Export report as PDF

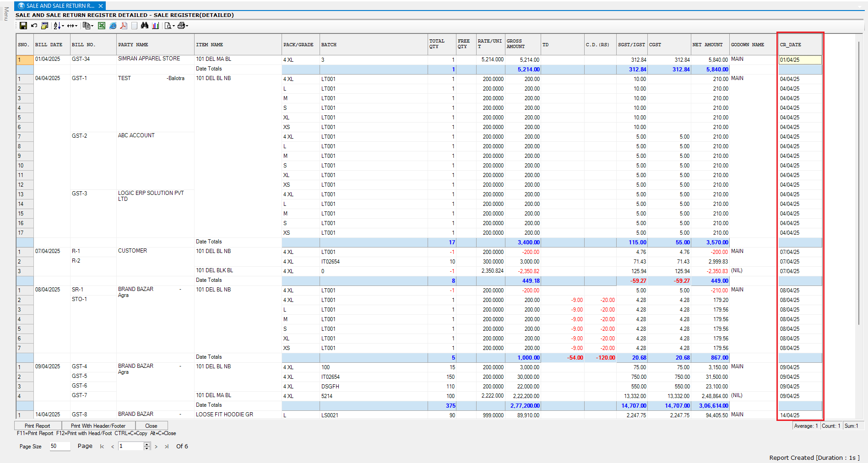click(124, 26)
